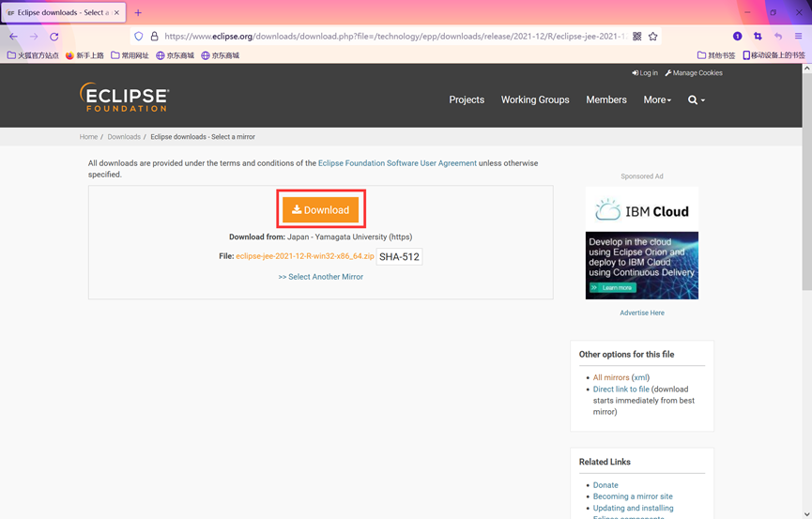The height and width of the screenshot is (519, 812).
Task: Open Eclipse Foundation Software User Agreement link
Action: [x=397, y=163]
